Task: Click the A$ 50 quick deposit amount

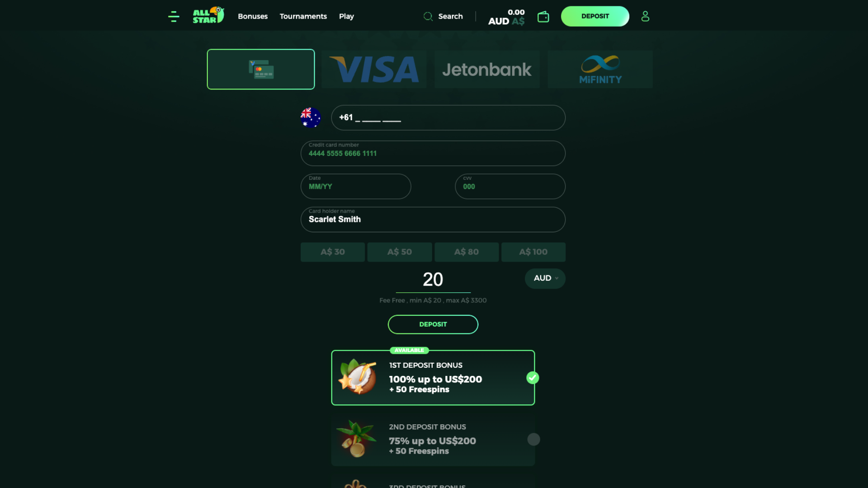Action: (400, 251)
